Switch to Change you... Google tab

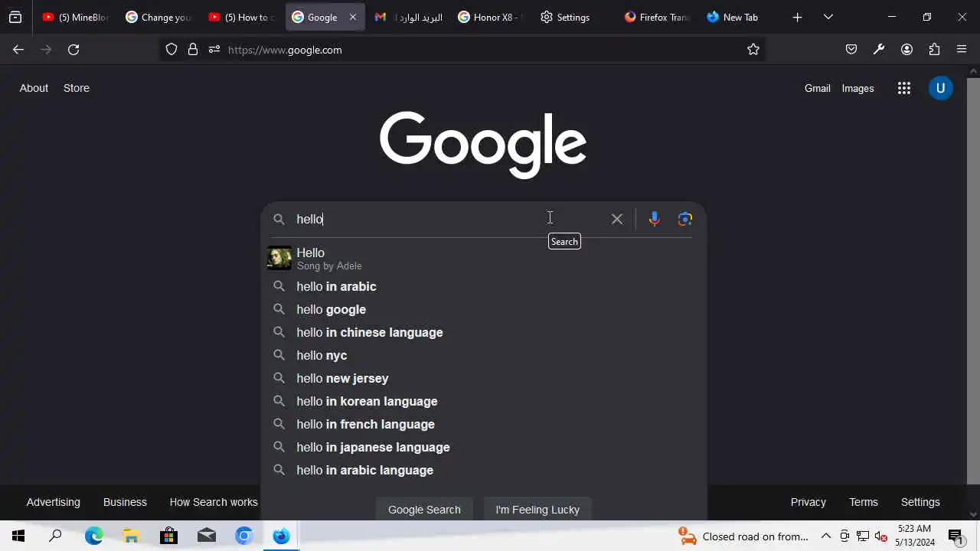coord(158,17)
